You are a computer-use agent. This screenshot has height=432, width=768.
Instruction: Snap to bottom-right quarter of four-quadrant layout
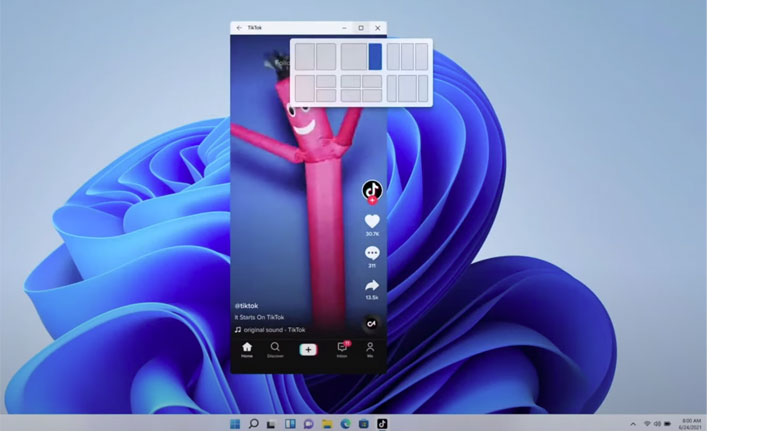point(372,95)
